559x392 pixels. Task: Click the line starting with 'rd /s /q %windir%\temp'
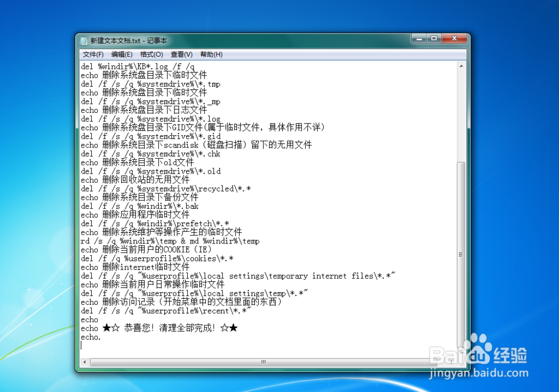click(170, 241)
